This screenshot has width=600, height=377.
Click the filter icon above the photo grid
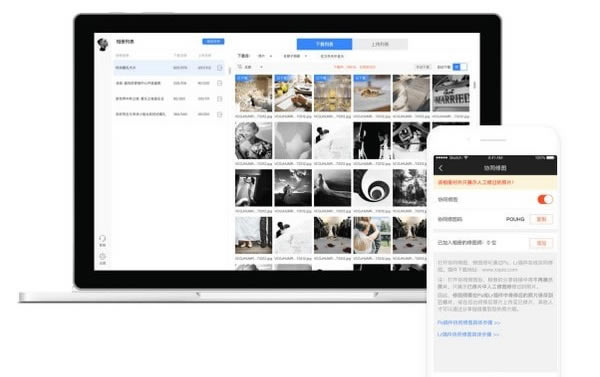point(240,67)
